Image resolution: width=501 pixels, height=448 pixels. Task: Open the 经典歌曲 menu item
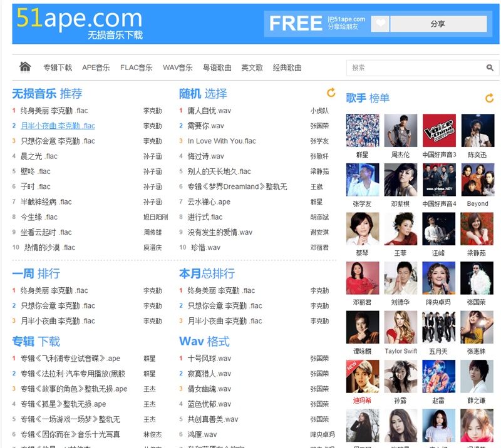287,68
